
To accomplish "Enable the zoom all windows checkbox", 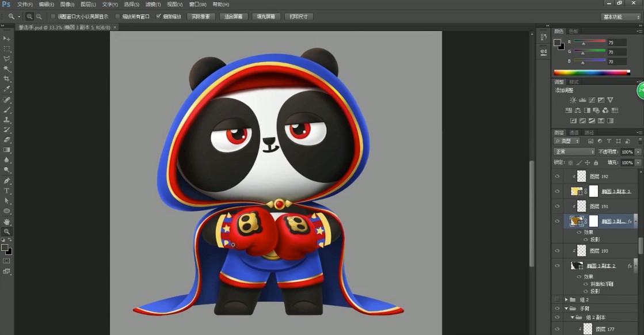I will point(118,17).
